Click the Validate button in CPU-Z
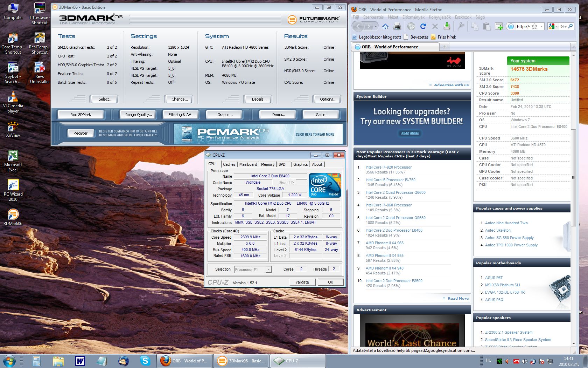588x368 pixels. (302, 282)
